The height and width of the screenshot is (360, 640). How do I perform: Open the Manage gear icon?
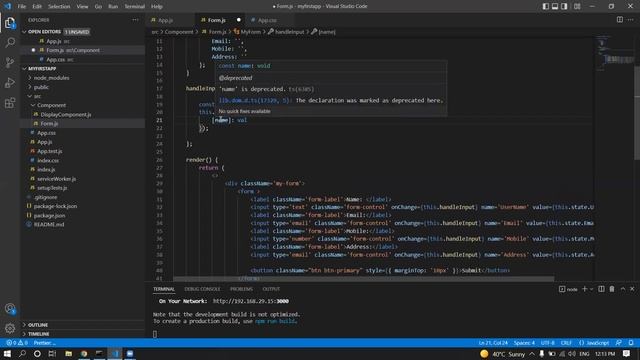pyautogui.click(x=10, y=328)
